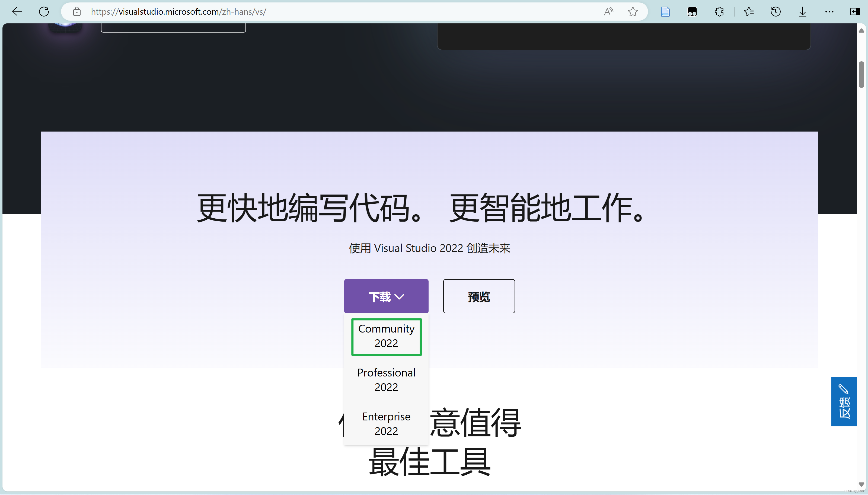
Task: Click the vertical scrollbar thumb
Action: 861,75
